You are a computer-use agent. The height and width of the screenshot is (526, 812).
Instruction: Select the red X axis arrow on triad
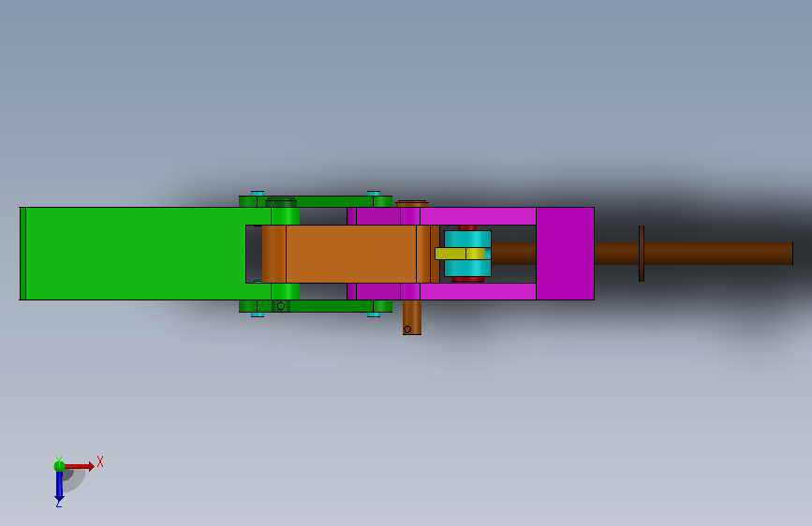coord(79,466)
